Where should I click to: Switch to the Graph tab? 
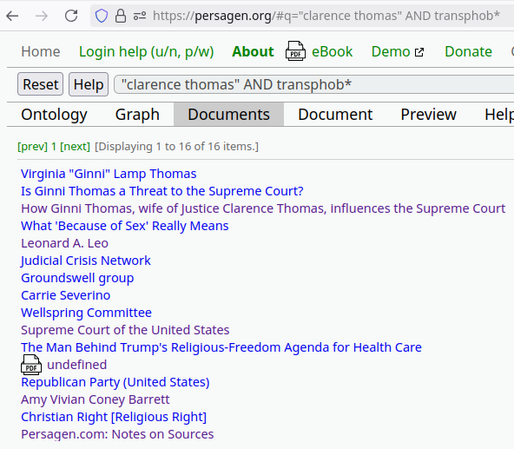(137, 115)
